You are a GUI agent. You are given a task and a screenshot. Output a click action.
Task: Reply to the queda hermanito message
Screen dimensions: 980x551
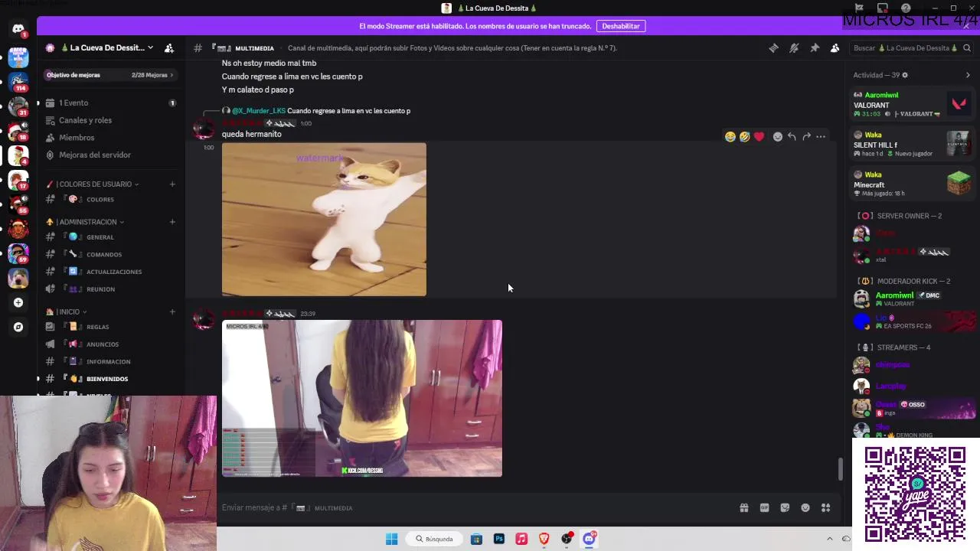click(x=792, y=137)
